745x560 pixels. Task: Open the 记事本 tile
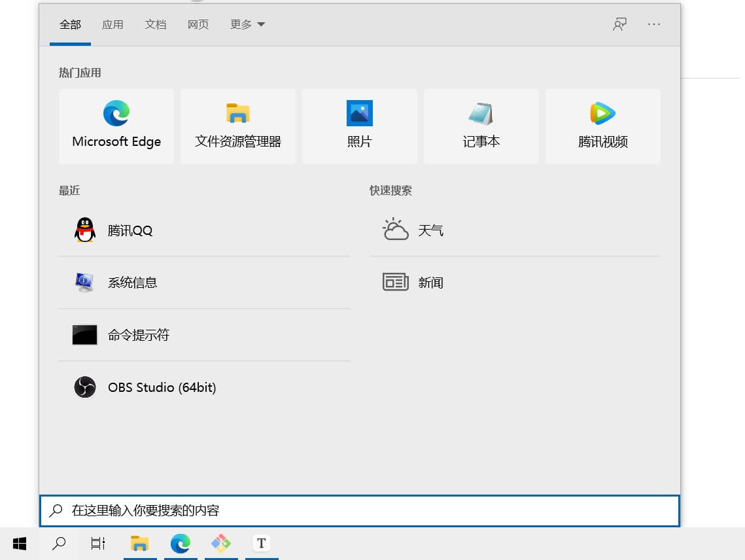(x=481, y=126)
